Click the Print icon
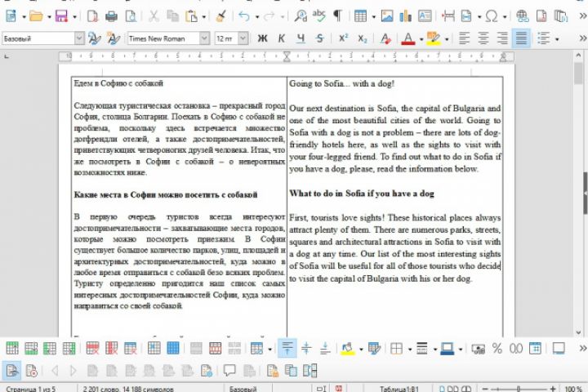Screen dimensions: 588x392 (111, 16)
